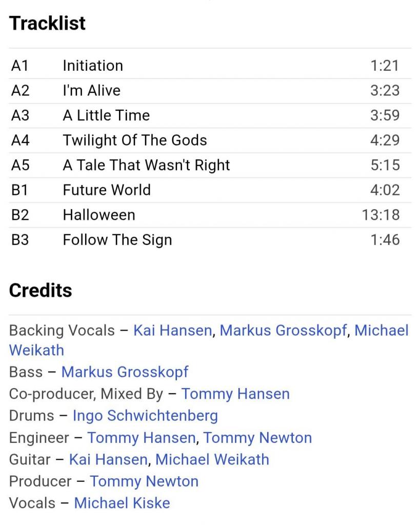Click the track title I'm Alive
The image size is (420, 525).
pyautogui.click(x=91, y=91)
